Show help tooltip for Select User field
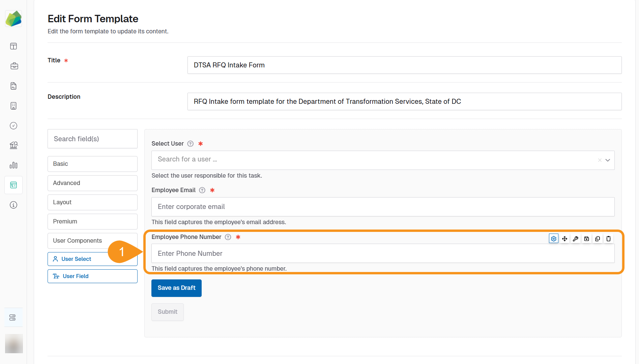Viewport: 639px width, 364px height. tap(190, 144)
